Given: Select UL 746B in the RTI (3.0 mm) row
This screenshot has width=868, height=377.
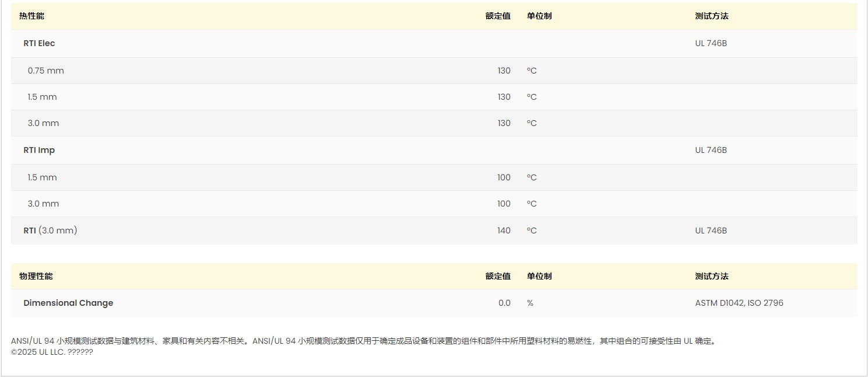Looking at the screenshot, I should [711, 231].
